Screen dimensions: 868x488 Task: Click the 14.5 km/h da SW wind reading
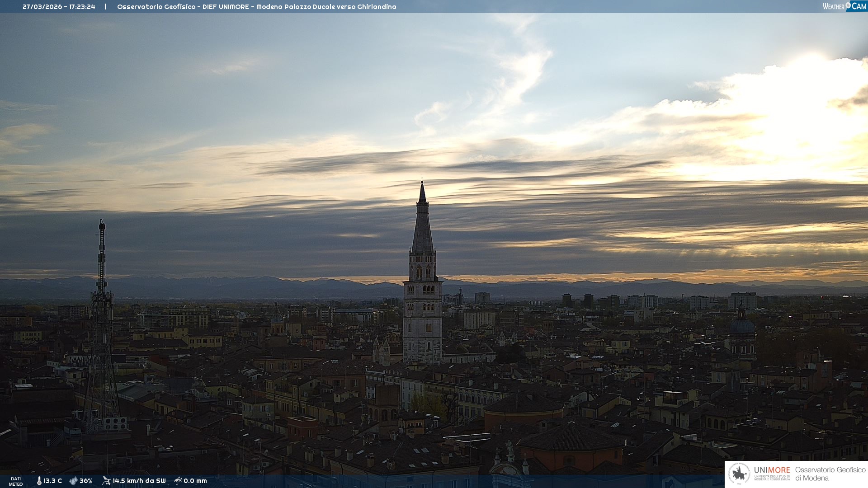click(x=139, y=481)
